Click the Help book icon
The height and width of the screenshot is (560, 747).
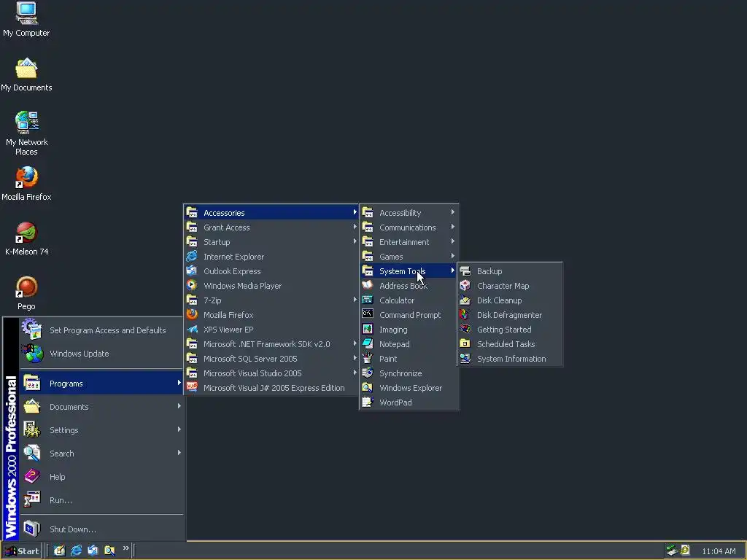pyautogui.click(x=32, y=476)
